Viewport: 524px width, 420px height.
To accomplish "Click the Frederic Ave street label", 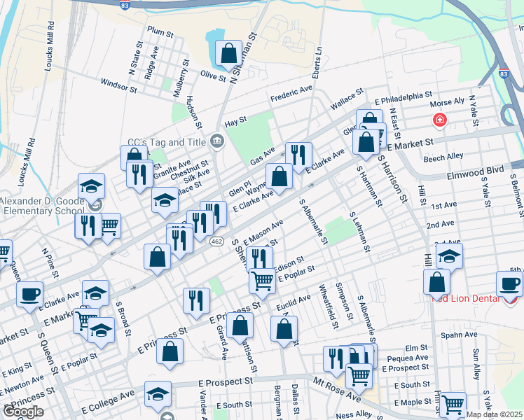I will (x=291, y=94).
